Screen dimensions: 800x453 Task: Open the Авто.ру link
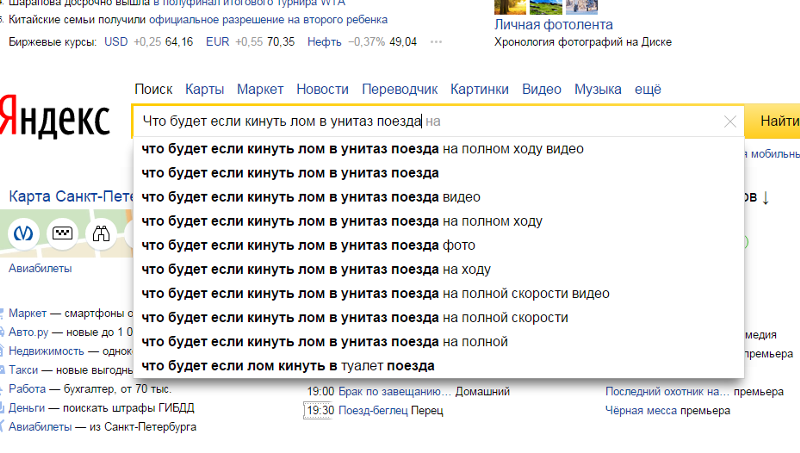[28, 332]
